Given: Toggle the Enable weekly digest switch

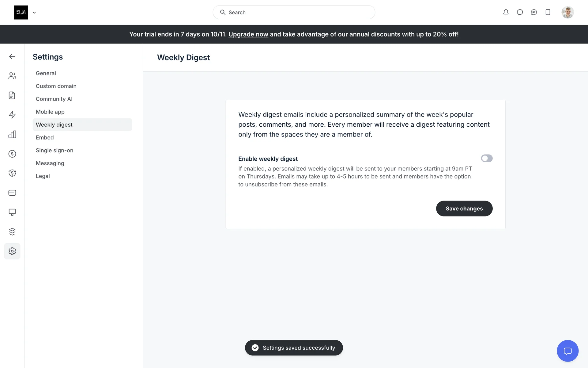Looking at the screenshot, I should (487, 158).
